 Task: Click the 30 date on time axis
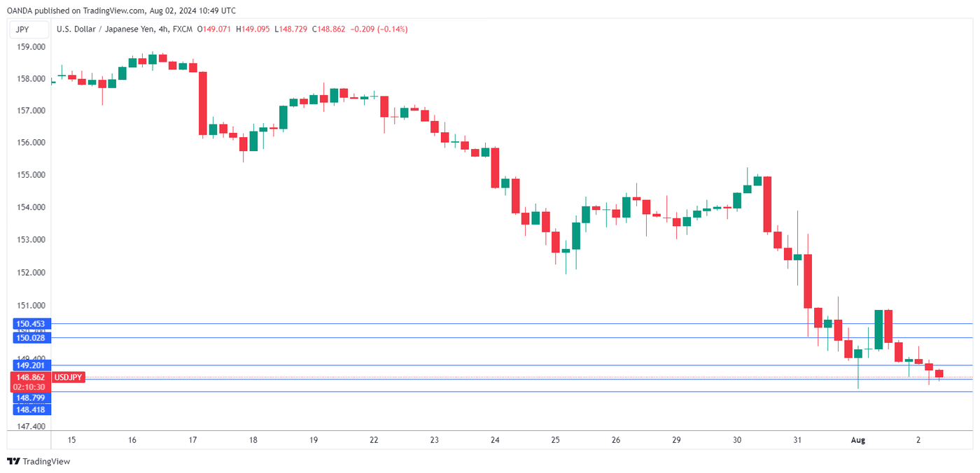click(737, 440)
